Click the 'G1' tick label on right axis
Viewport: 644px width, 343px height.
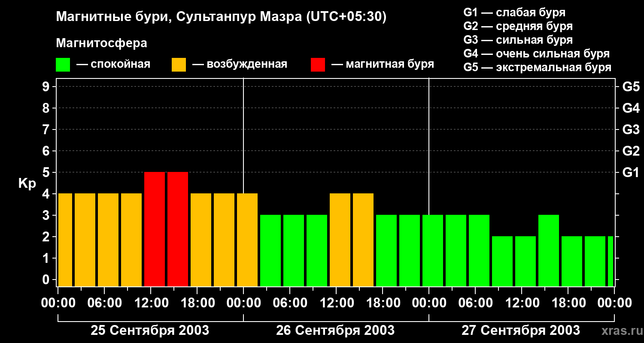(631, 172)
